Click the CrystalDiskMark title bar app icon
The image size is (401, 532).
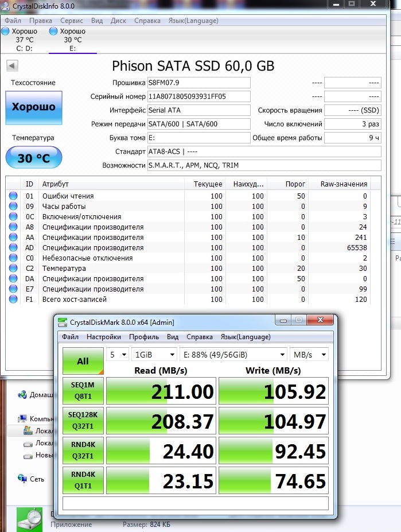63,322
